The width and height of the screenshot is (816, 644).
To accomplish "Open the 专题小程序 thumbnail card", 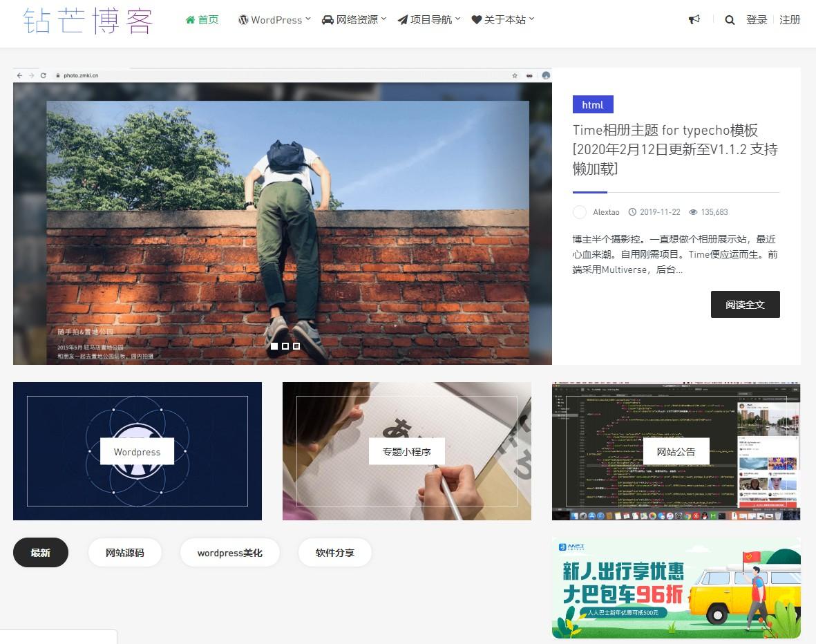I will pyautogui.click(x=406, y=451).
